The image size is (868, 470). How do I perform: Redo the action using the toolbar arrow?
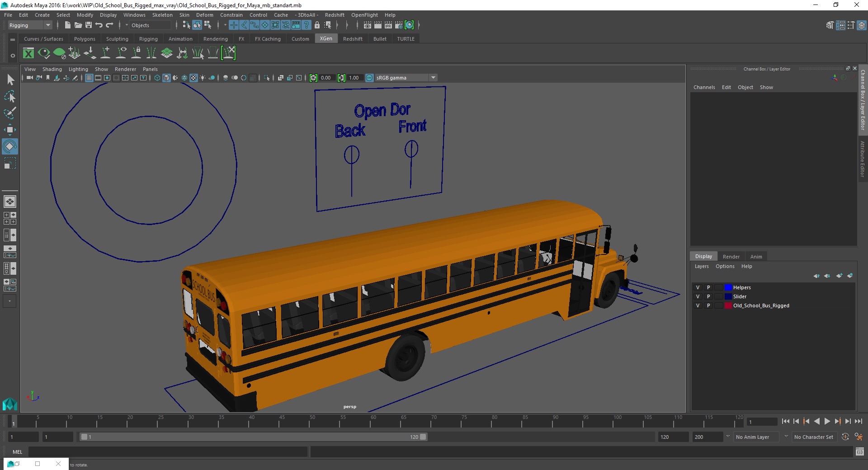pyautogui.click(x=109, y=25)
